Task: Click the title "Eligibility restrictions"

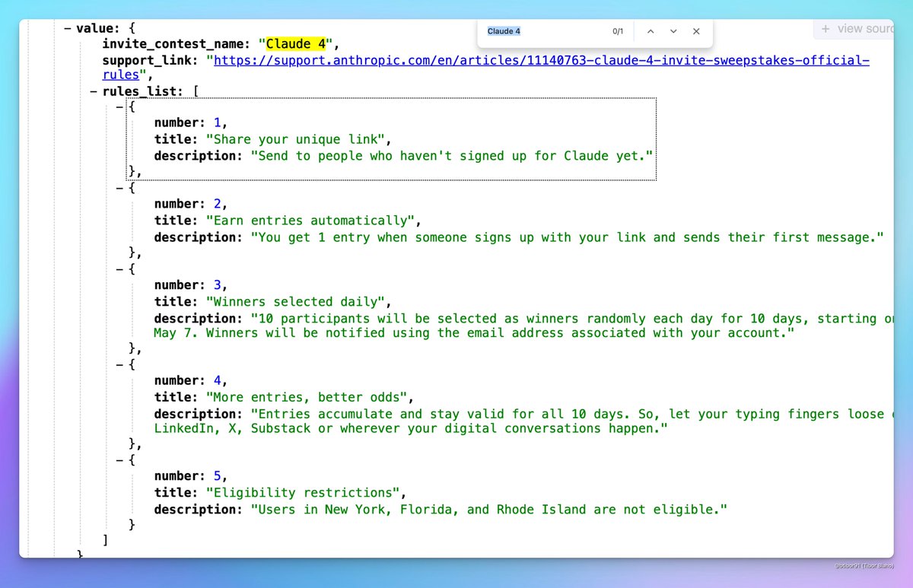Action: (304, 493)
